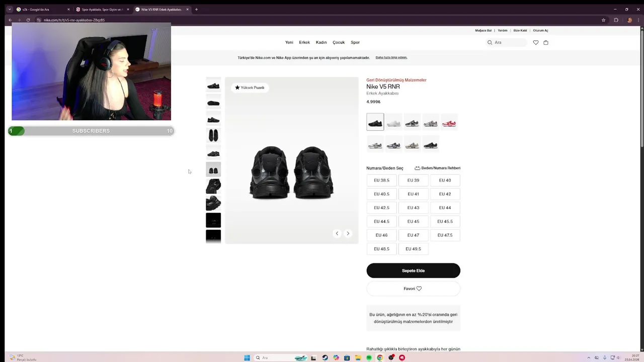Close the 'v2k - Google'da Ara' tab
The image size is (644, 362).
click(x=68, y=9)
